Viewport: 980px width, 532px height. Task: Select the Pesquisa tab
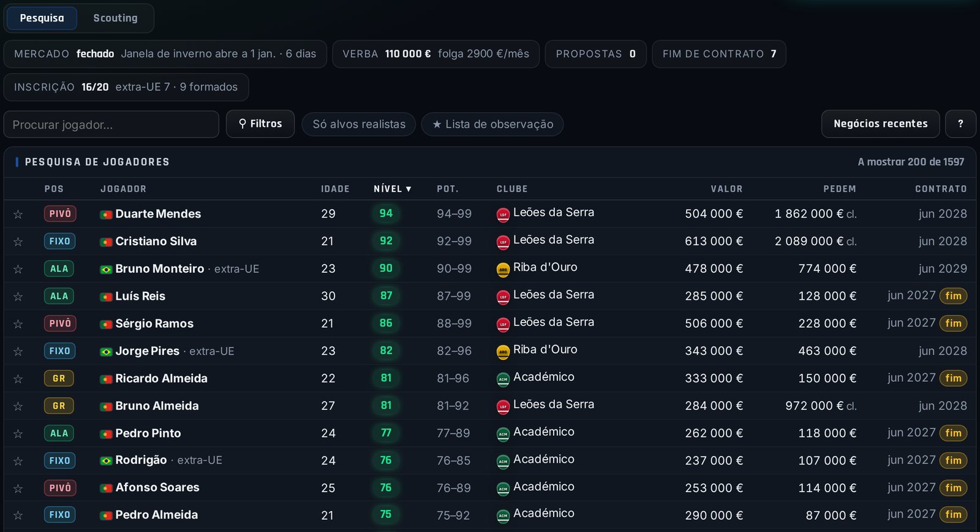42,18
